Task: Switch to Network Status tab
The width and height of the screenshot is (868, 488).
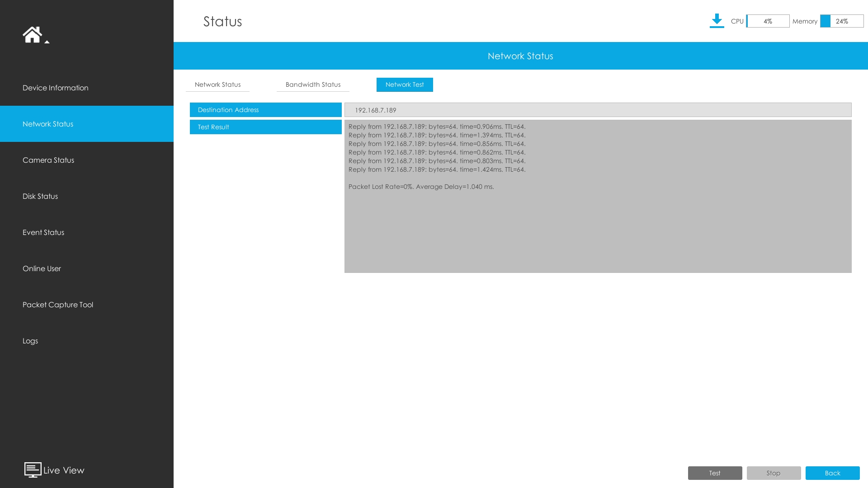Action: point(217,84)
